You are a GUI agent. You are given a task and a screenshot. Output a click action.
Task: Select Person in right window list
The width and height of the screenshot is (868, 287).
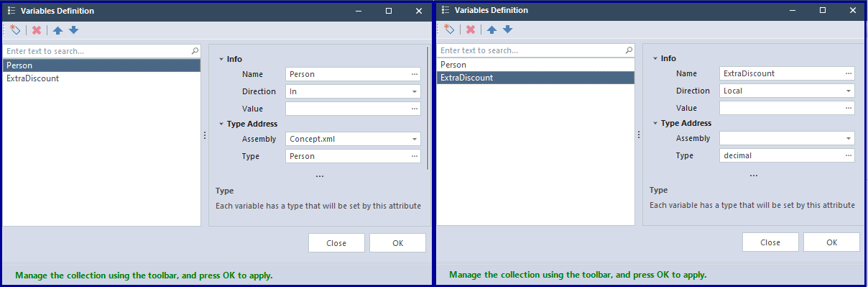click(535, 65)
